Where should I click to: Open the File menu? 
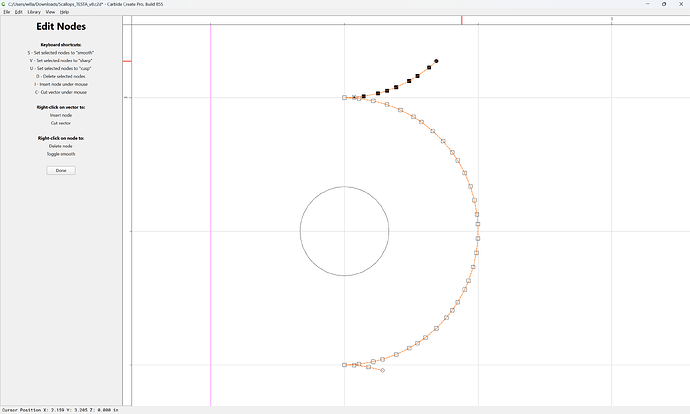[x=7, y=12]
